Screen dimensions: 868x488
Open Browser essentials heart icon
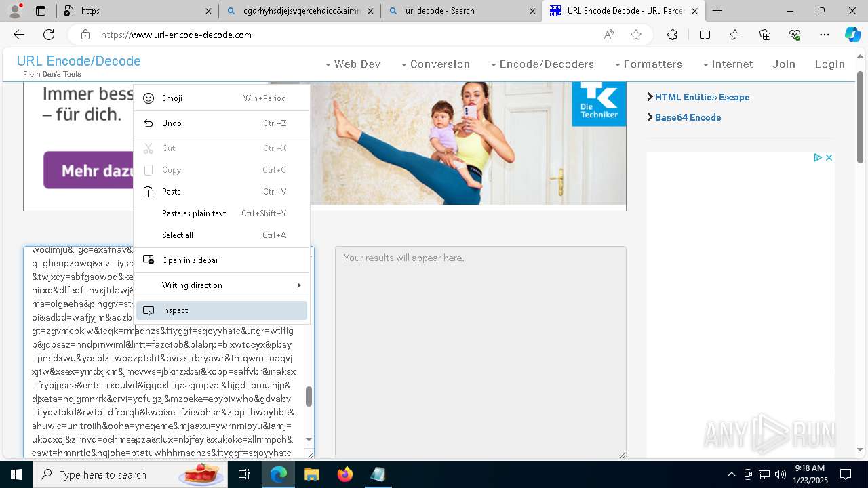795,35
